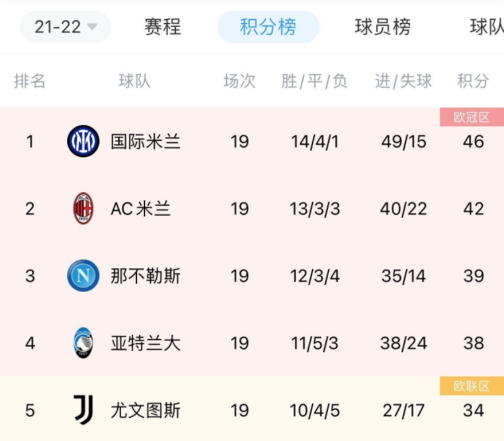504x441 pixels.
Task: Click the Napoli N logo
Action: click(83, 276)
